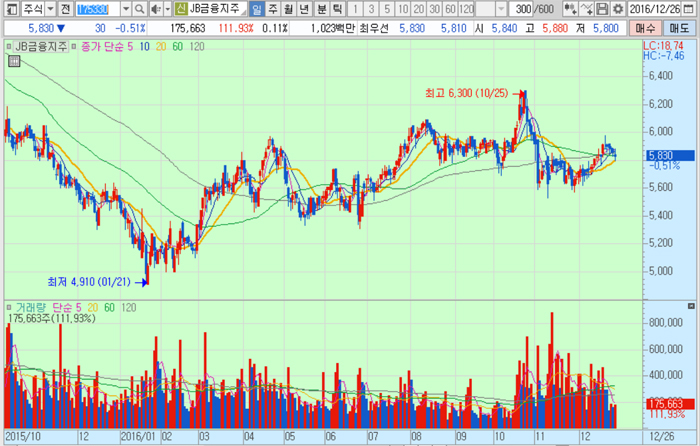Click the 60 moving average color label
700x446 pixels.
pos(177,47)
